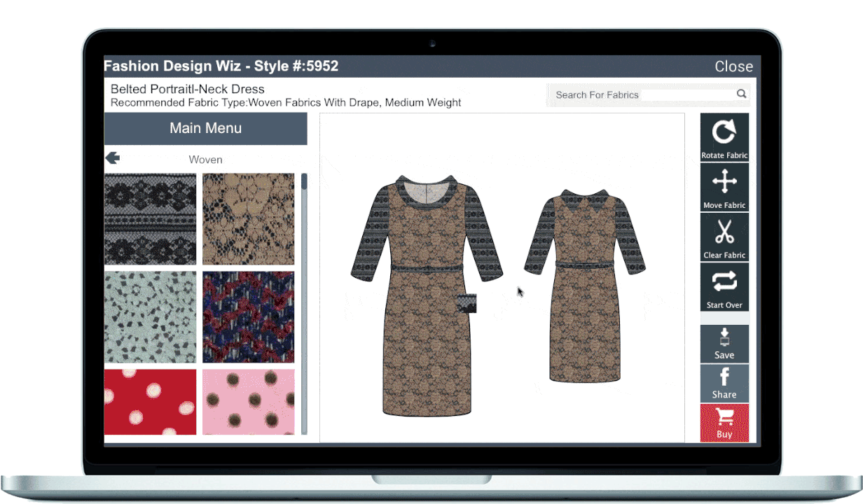Click the Woven category label
This screenshot has width=863, height=504.
point(205,160)
